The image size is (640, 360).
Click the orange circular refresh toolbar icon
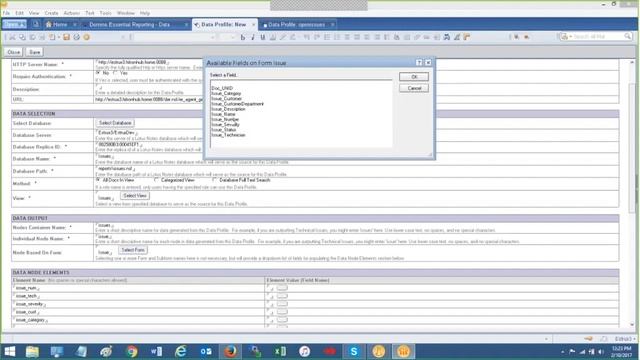click(86, 37)
